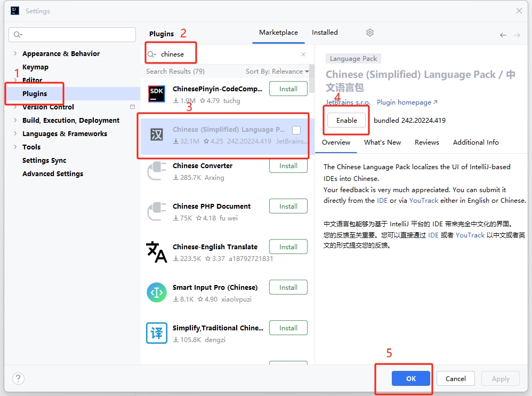The height and width of the screenshot is (396, 532).
Task: Select the ChinesePinyin-CodeCompletion SDK icon
Action: point(157,94)
